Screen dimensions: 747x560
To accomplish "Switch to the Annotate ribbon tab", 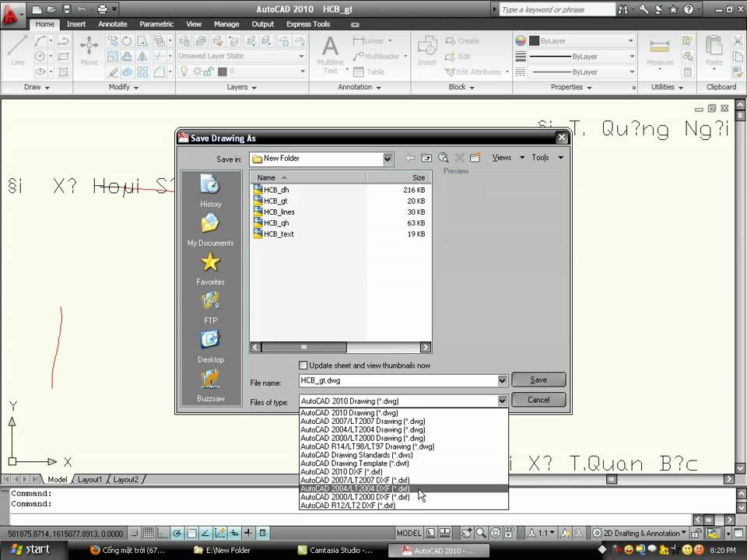I will (x=112, y=24).
